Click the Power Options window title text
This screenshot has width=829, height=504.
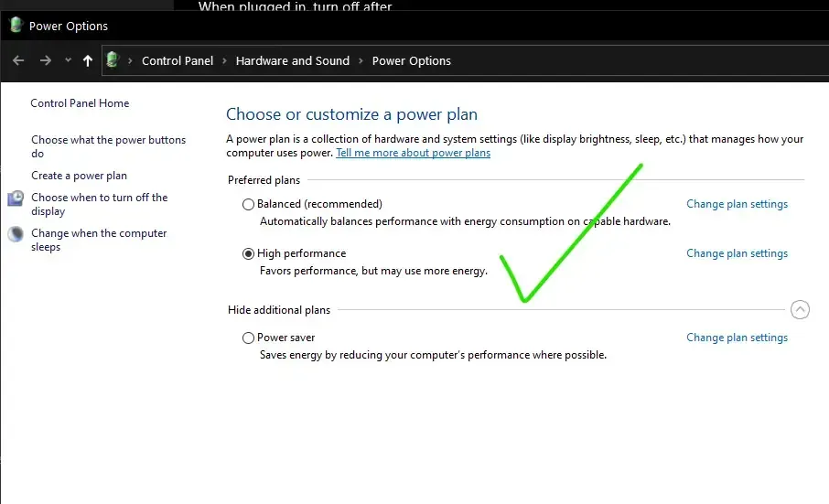pos(69,26)
